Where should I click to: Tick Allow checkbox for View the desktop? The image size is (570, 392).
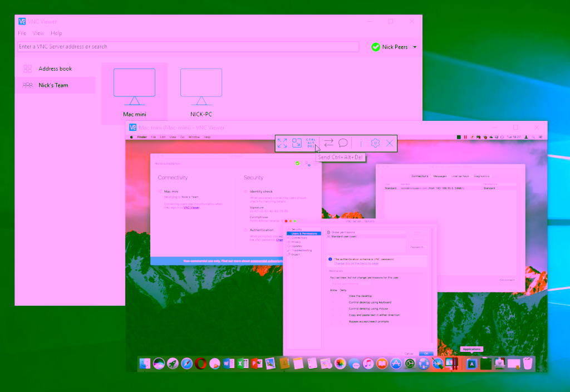(x=333, y=296)
